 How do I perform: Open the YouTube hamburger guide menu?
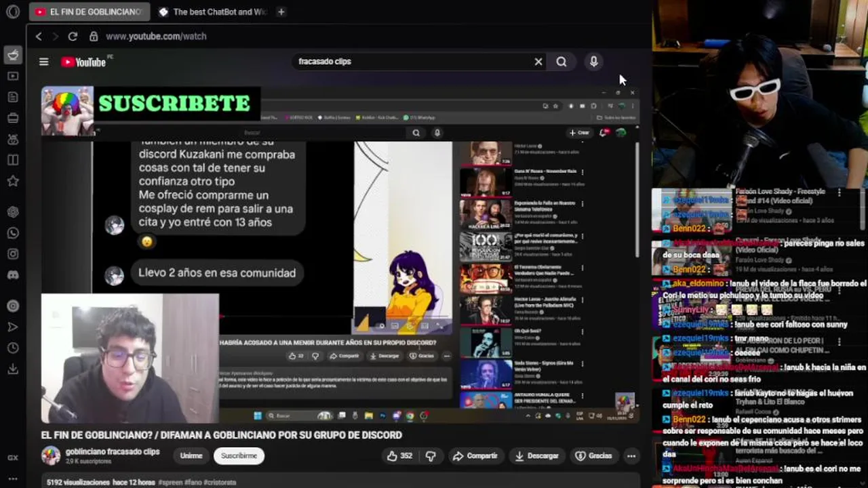click(x=44, y=62)
